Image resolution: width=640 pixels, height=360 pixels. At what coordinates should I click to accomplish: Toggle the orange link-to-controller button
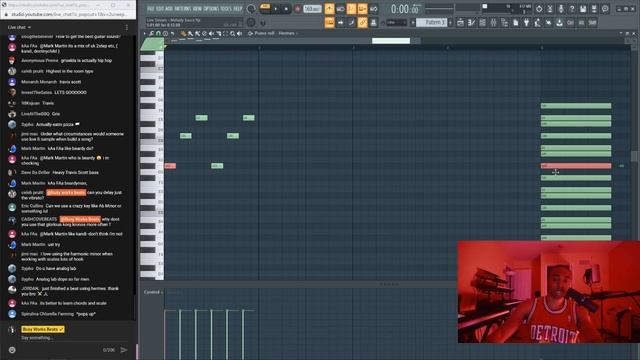[362, 22]
